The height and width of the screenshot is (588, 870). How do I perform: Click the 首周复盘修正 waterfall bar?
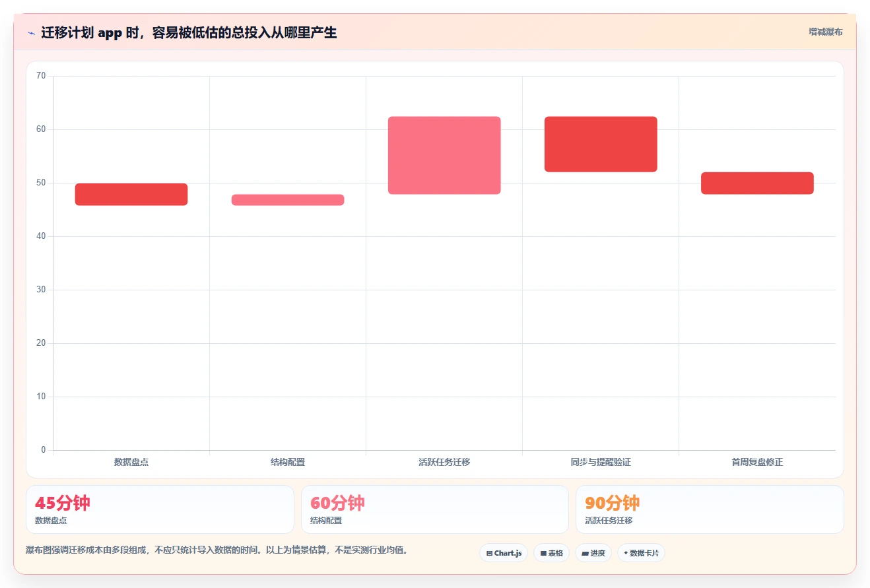757,183
